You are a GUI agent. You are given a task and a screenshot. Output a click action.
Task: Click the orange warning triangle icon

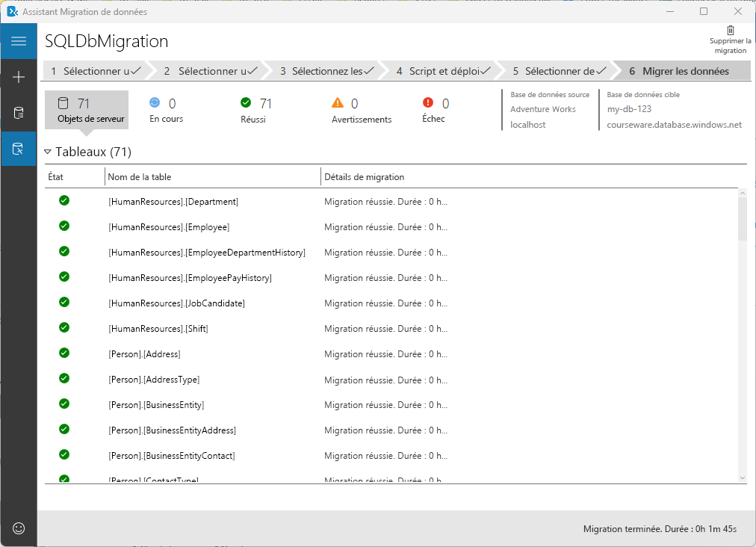pyautogui.click(x=338, y=103)
